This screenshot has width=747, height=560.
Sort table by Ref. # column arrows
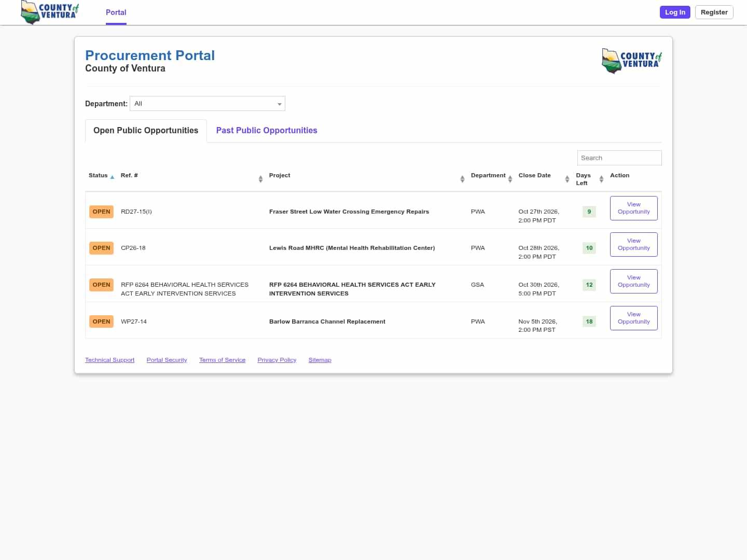pos(260,179)
